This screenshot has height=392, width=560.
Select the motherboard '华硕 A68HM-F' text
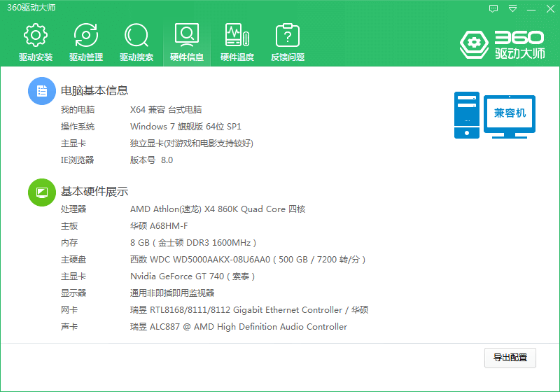[159, 225]
